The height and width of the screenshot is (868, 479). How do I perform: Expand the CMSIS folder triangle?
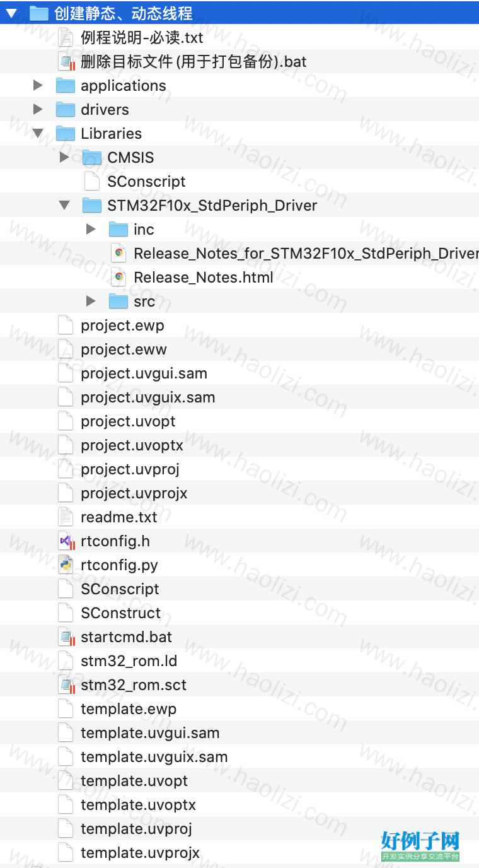click(x=64, y=157)
